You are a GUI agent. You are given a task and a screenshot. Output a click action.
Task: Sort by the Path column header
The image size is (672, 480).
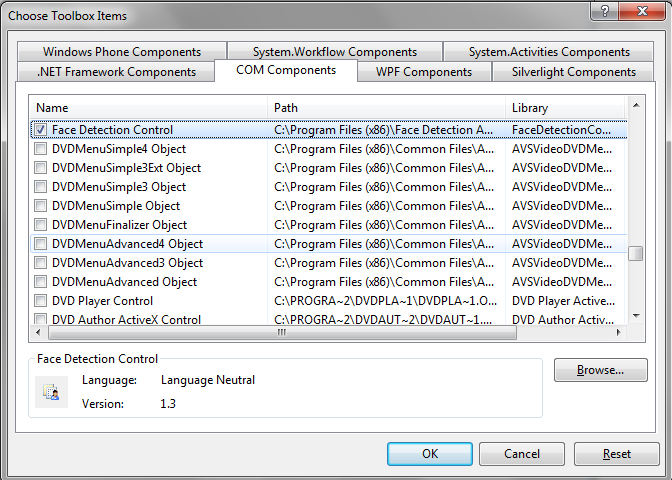point(387,107)
